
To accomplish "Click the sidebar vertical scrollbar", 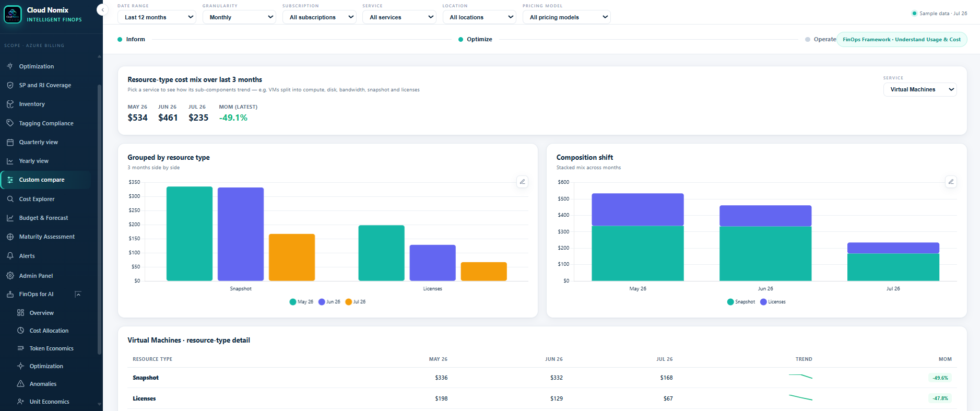I will point(99,219).
